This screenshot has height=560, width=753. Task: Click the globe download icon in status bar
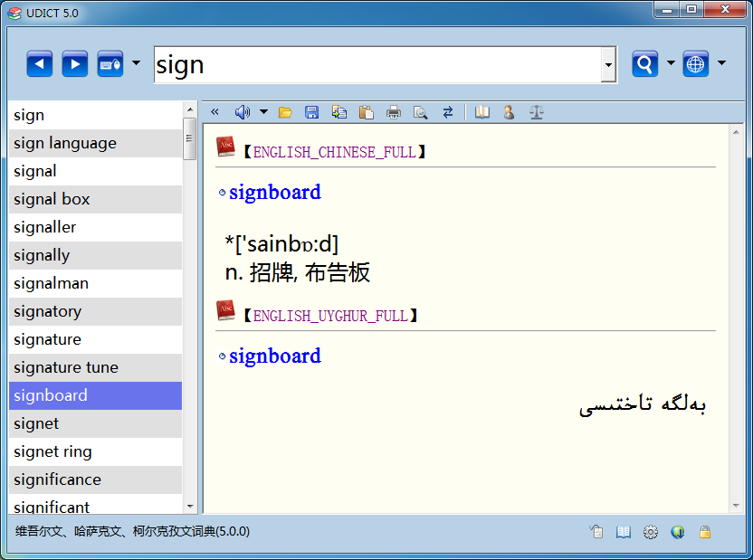tap(677, 532)
